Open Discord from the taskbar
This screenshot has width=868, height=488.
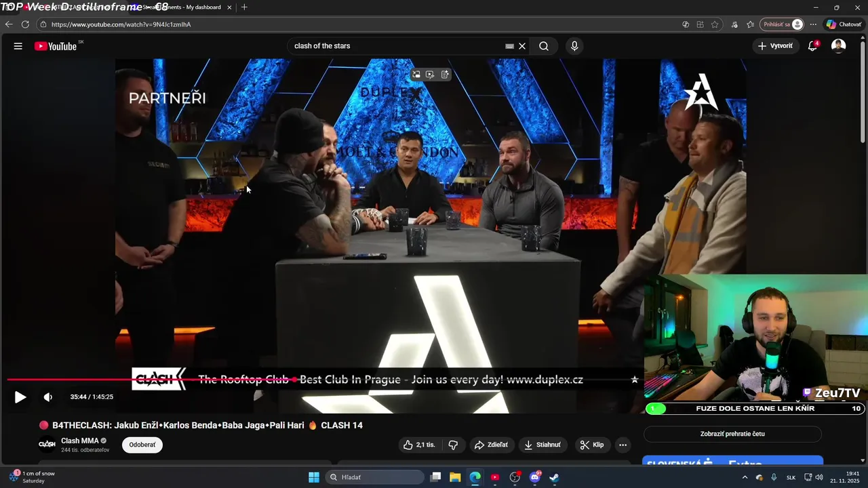click(534, 477)
